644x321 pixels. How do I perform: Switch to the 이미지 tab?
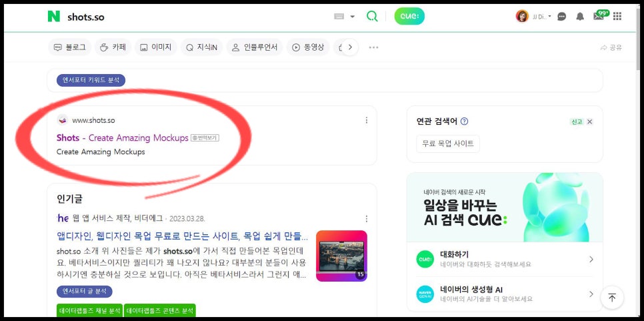point(155,47)
